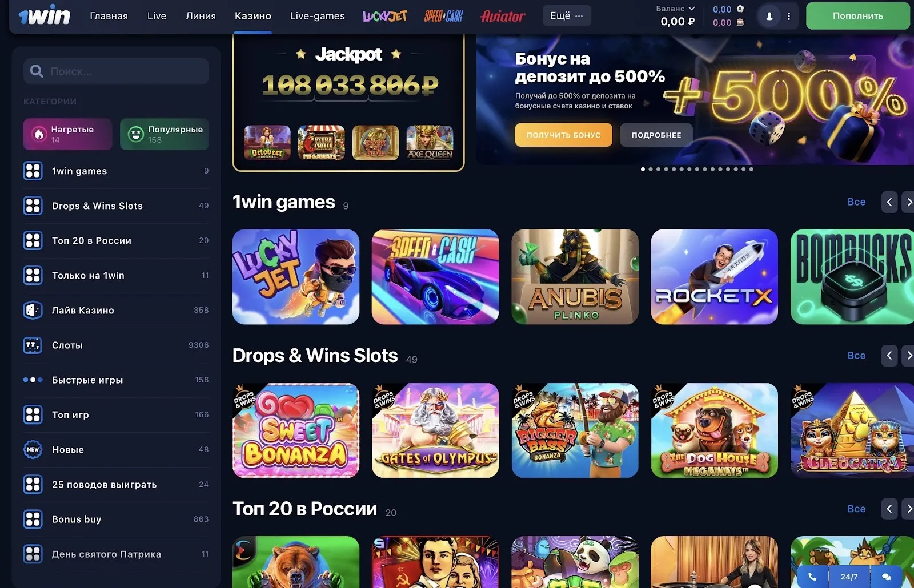Viewport: 914px width, 588px height.
Task: Open the user profile icon
Action: 769,16
